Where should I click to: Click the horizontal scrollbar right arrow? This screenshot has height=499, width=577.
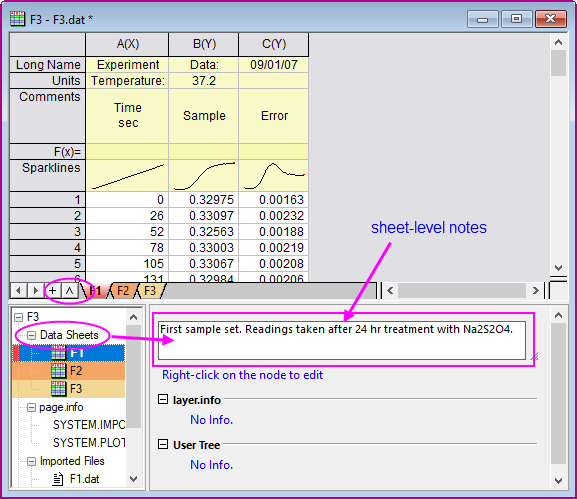[x=535, y=291]
